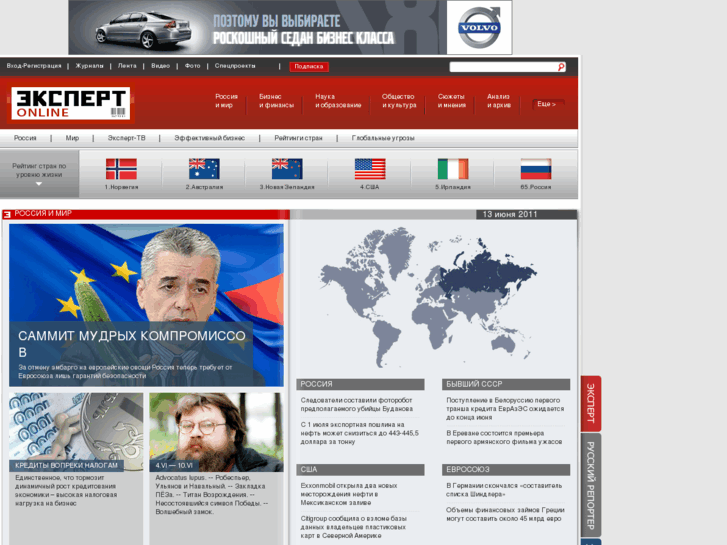Open Вход-Регистрация link
The height and width of the screenshot is (545, 727).
[x=34, y=66]
